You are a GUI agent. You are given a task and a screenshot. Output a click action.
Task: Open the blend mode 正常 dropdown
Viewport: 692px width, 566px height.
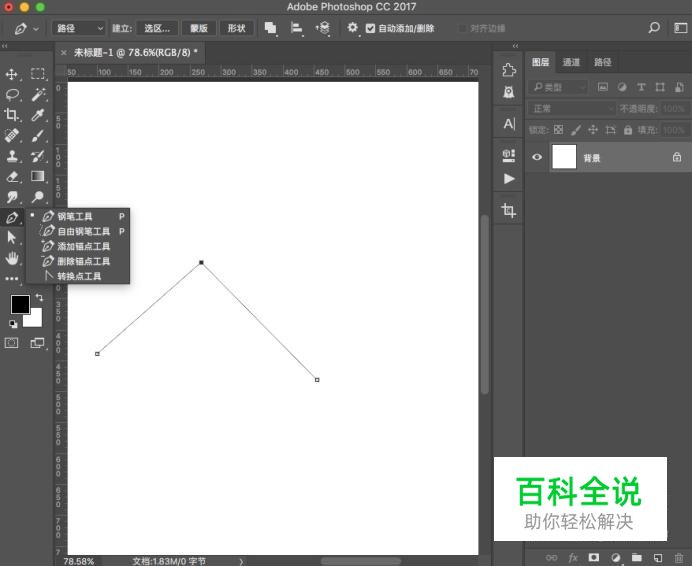tap(572, 108)
